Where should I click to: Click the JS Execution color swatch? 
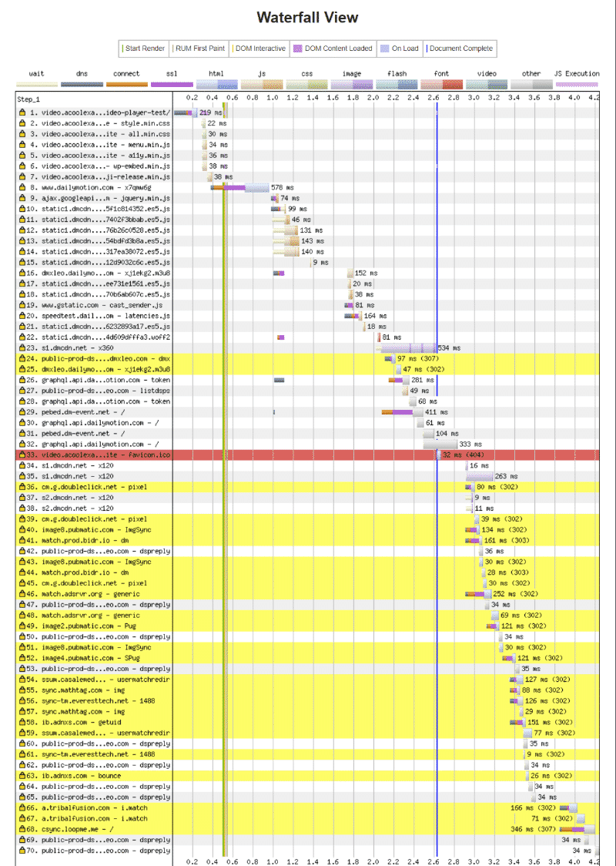[577, 84]
